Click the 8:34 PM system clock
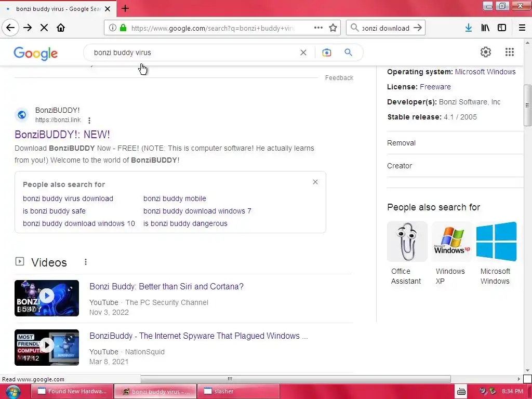This screenshot has width=532, height=399. tap(512, 391)
